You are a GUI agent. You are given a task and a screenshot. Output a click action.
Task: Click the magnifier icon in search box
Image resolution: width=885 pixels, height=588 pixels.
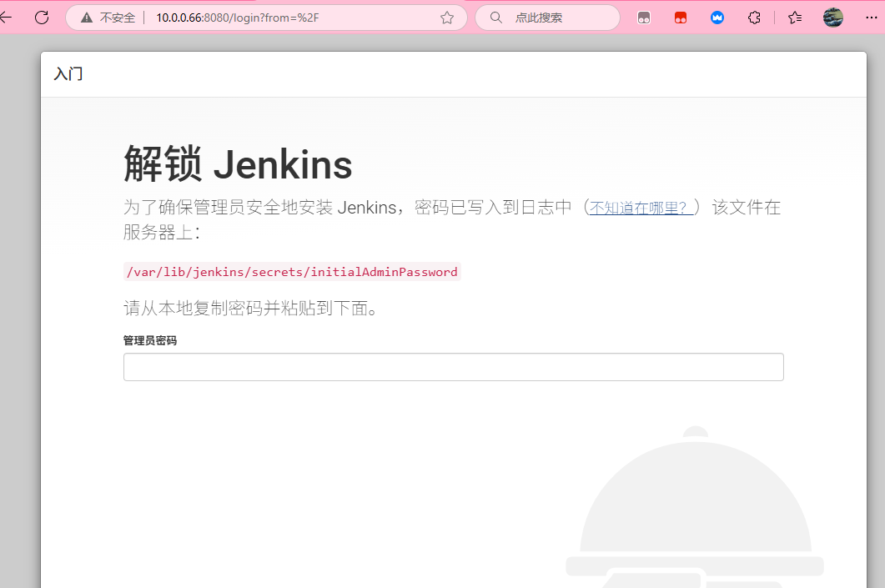(x=495, y=18)
